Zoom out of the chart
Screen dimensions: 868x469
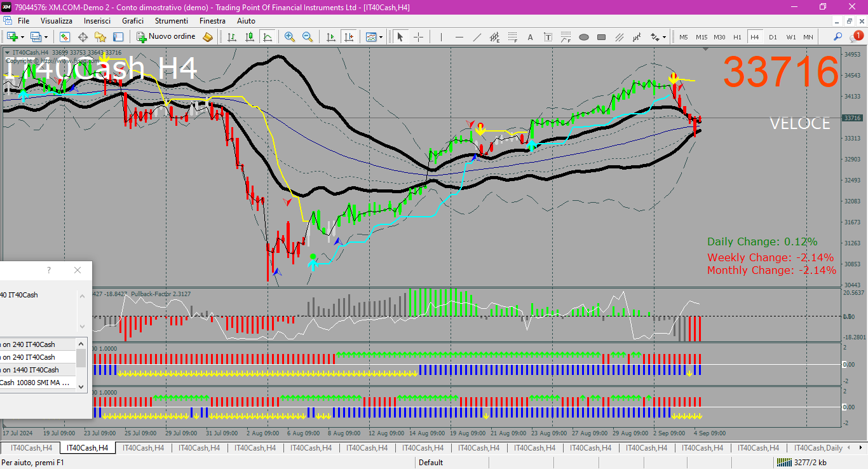308,37
